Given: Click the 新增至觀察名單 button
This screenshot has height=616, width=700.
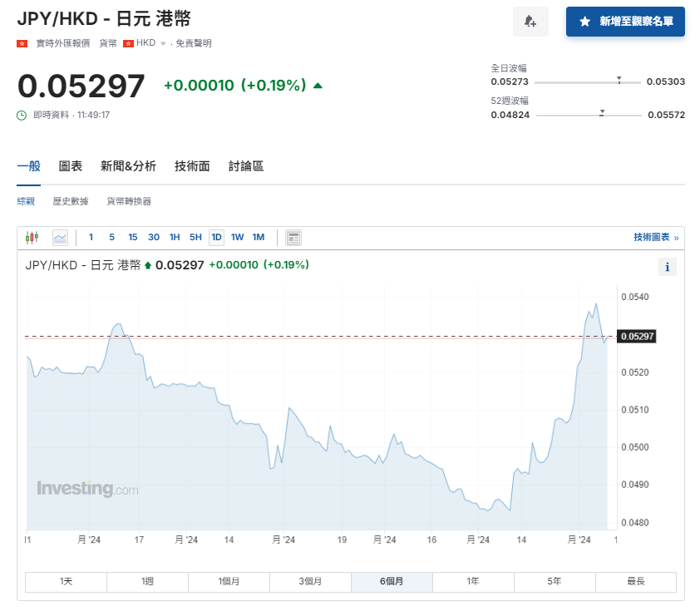Looking at the screenshot, I should pyautogui.click(x=627, y=22).
